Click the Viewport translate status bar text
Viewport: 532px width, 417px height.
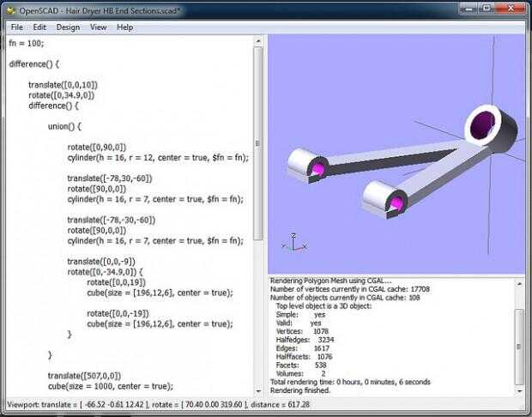[x=158, y=404]
